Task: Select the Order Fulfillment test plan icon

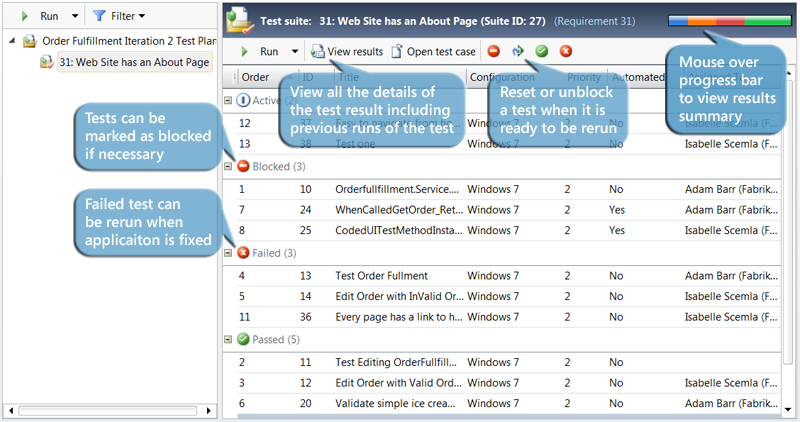Action: pos(30,41)
